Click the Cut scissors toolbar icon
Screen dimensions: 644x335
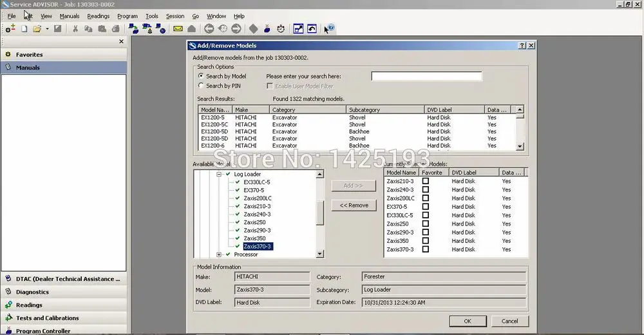(x=75, y=28)
